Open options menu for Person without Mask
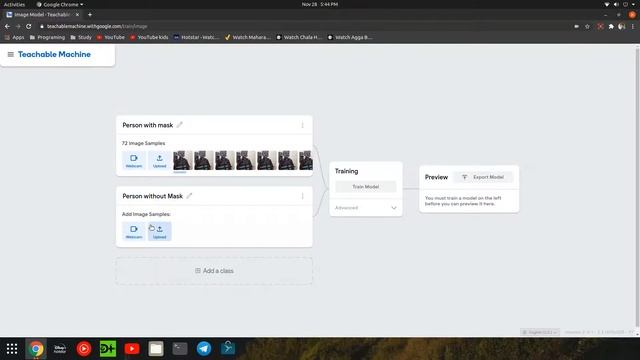Image resolution: width=640 pixels, height=360 pixels. [302, 196]
